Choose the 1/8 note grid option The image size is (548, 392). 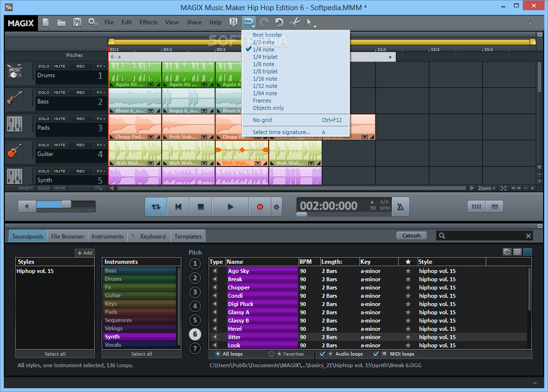264,64
